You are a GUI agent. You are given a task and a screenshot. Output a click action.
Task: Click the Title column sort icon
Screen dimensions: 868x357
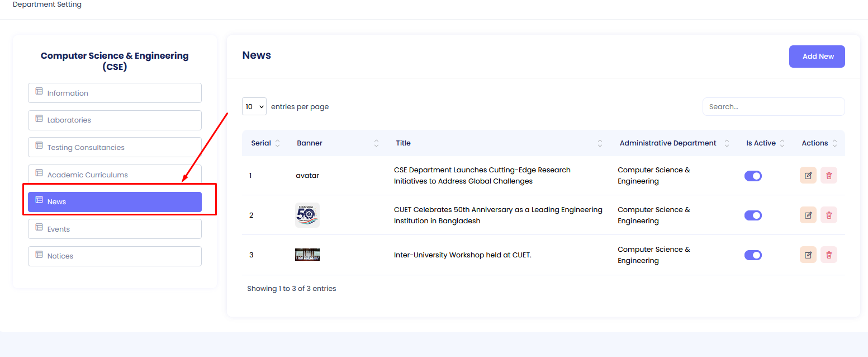(x=600, y=143)
